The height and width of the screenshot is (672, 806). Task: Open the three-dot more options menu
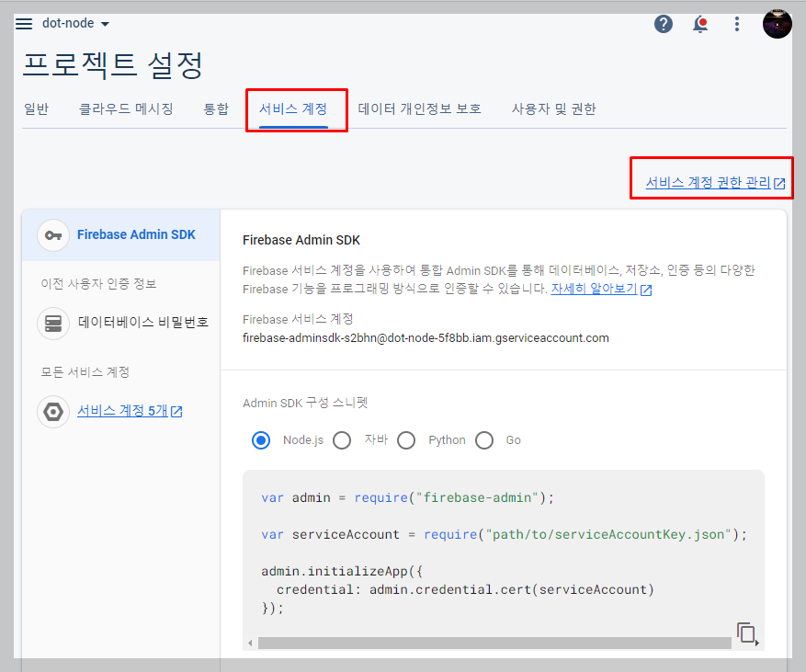pos(736,24)
